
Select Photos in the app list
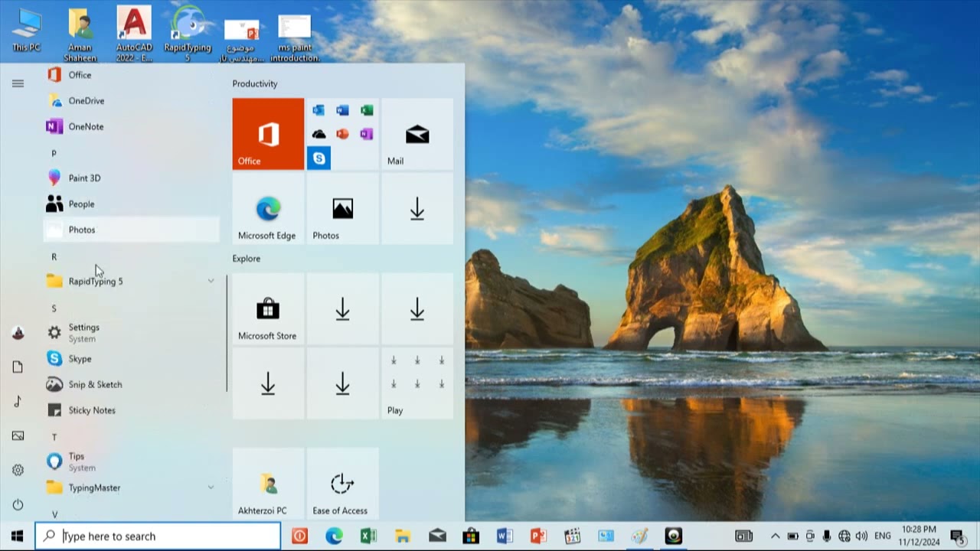point(131,230)
